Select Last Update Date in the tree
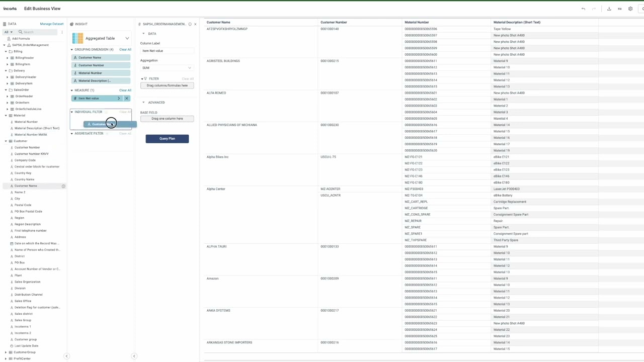The image size is (644, 362). 26,346
